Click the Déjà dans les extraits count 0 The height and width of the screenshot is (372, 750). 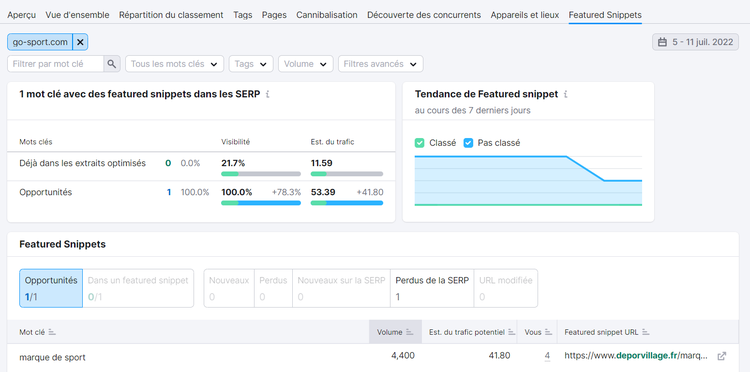(168, 163)
